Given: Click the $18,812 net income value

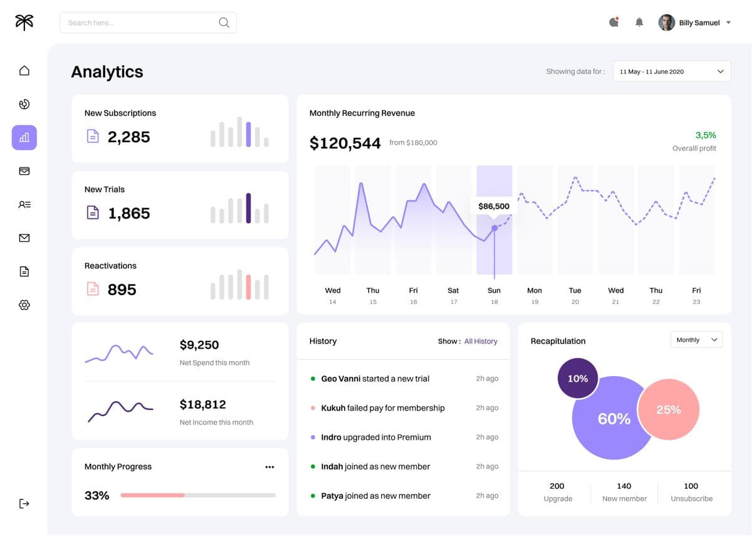Looking at the screenshot, I should (x=202, y=404).
